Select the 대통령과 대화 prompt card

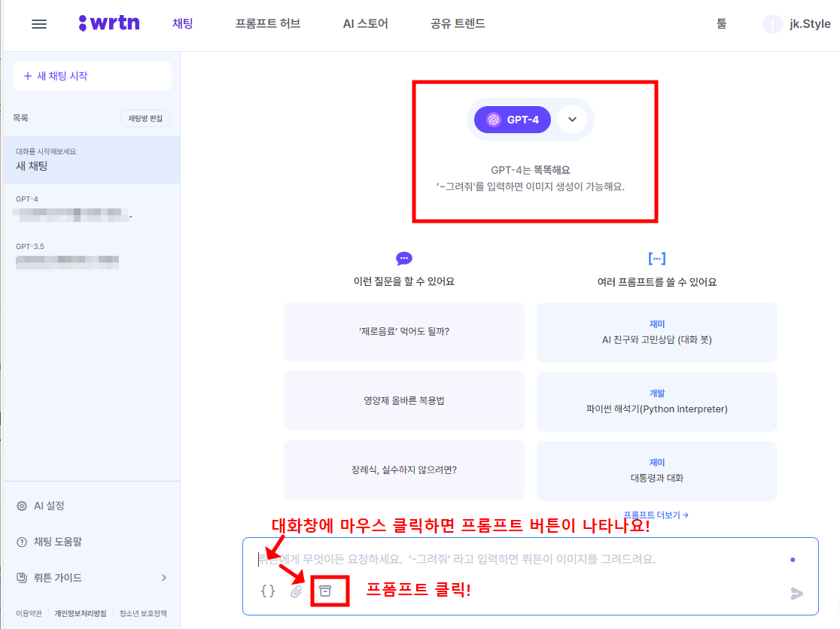coord(657,470)
